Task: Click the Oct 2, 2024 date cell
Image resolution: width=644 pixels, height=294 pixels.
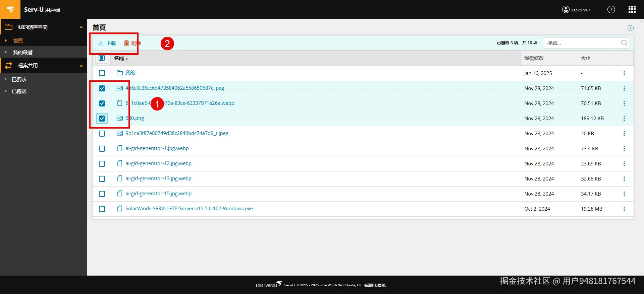Action: click(x=537, y=209)
